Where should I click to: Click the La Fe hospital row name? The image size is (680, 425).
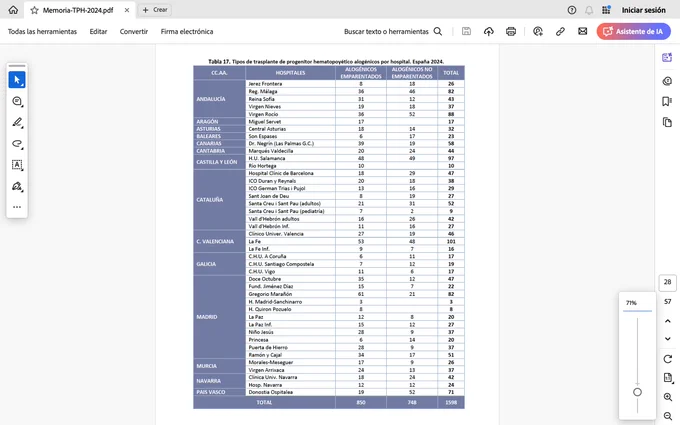[x=254, y=241]
